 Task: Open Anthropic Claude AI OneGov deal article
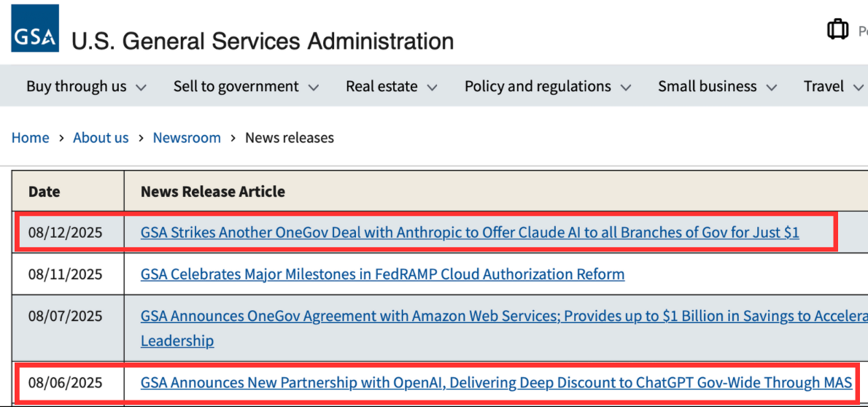coord(470,233)
